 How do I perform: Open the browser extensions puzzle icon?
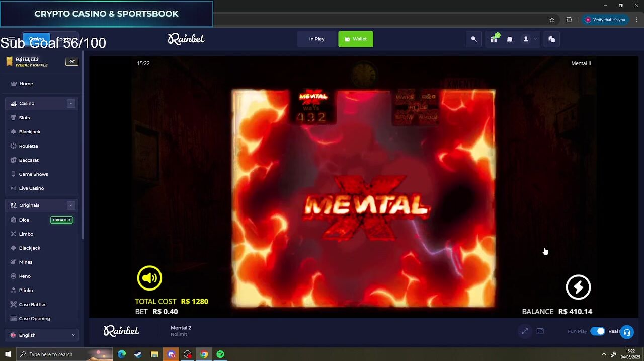click(x=569, y=20)
